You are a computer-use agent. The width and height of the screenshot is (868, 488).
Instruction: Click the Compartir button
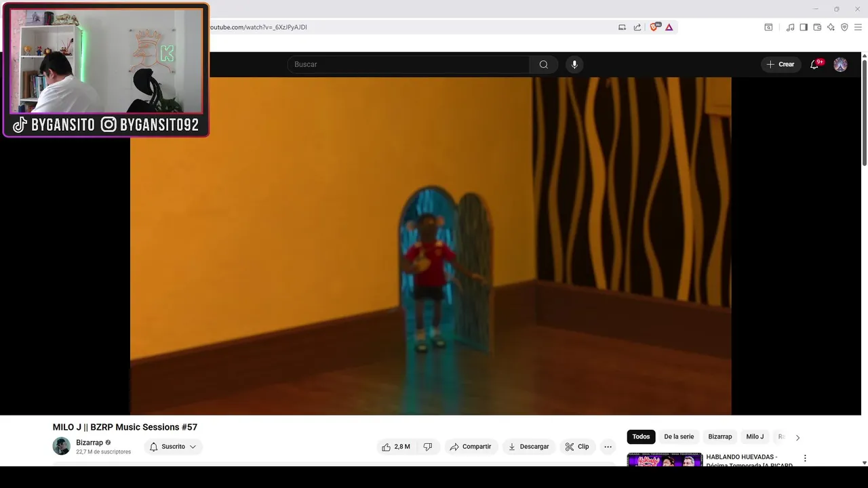[471, 447]
